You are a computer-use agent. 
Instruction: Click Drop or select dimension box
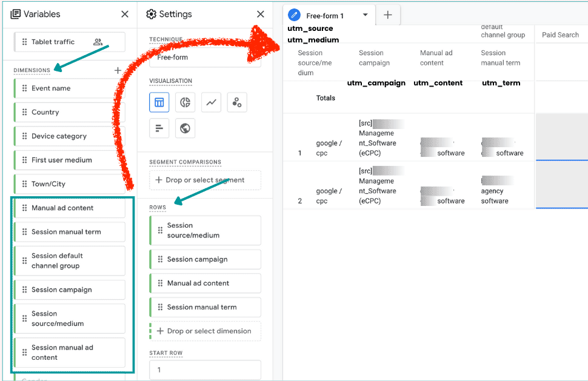tap(205, 331)
